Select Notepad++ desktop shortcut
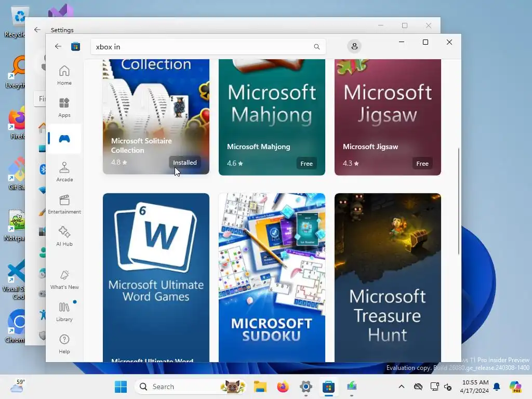532x399 pixels. [x=15, y=224]
